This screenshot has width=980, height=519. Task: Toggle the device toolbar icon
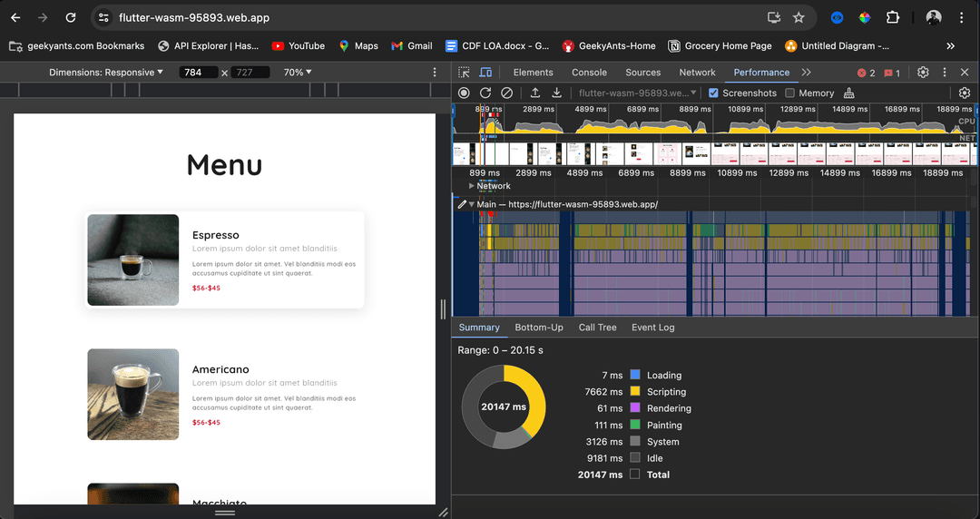point(485,73)
